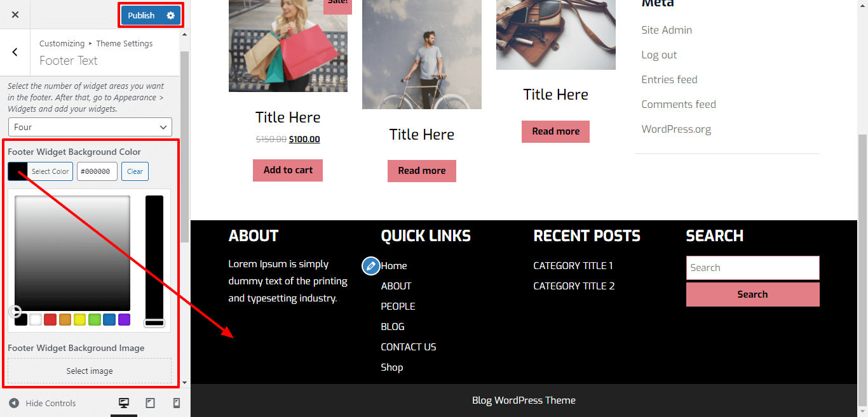Screen dimensions: 868x417
Task: Go back using the left chevron arrow
Action: (x=15, y=52)
